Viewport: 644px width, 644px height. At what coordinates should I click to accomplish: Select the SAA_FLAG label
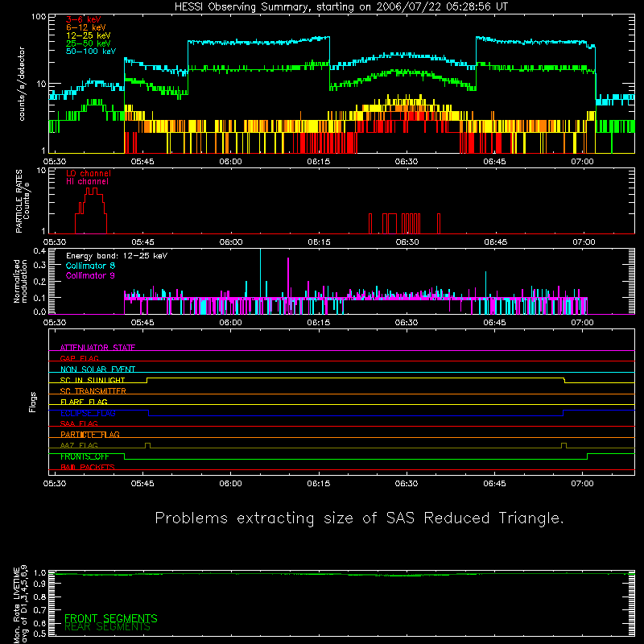(79, 423)
